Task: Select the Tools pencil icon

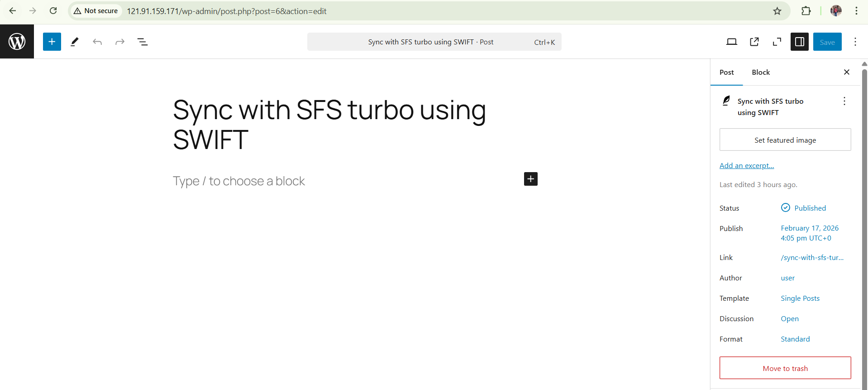Action: coord(75,42)
